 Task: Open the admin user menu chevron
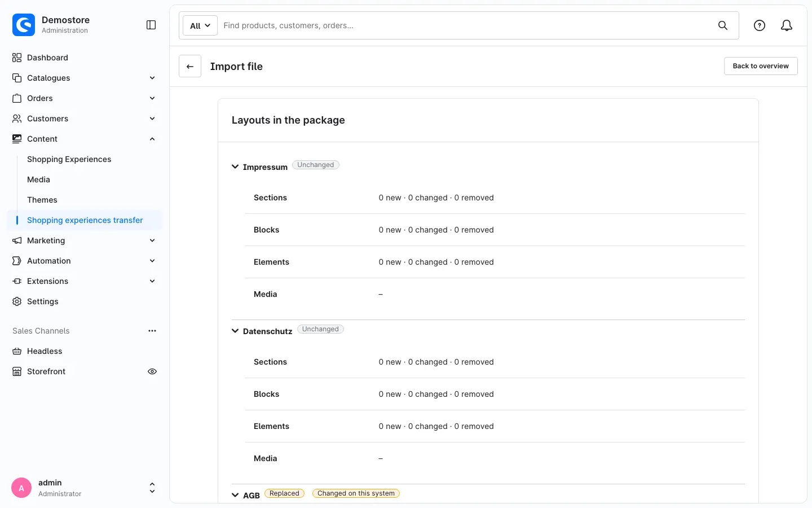(152, 488)
